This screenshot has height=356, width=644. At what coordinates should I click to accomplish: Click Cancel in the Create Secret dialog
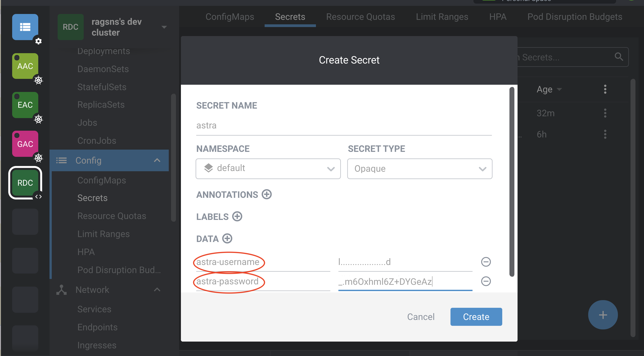[421, 317]
